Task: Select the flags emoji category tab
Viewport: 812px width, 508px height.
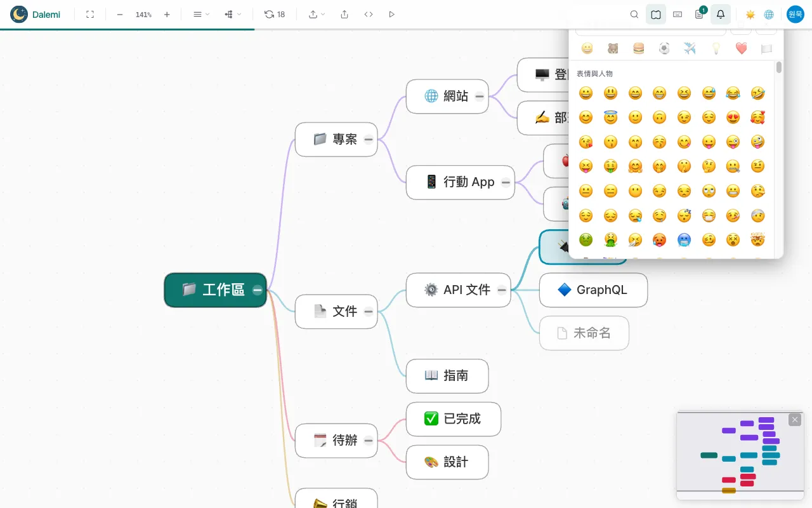Action: coord(766,48)
